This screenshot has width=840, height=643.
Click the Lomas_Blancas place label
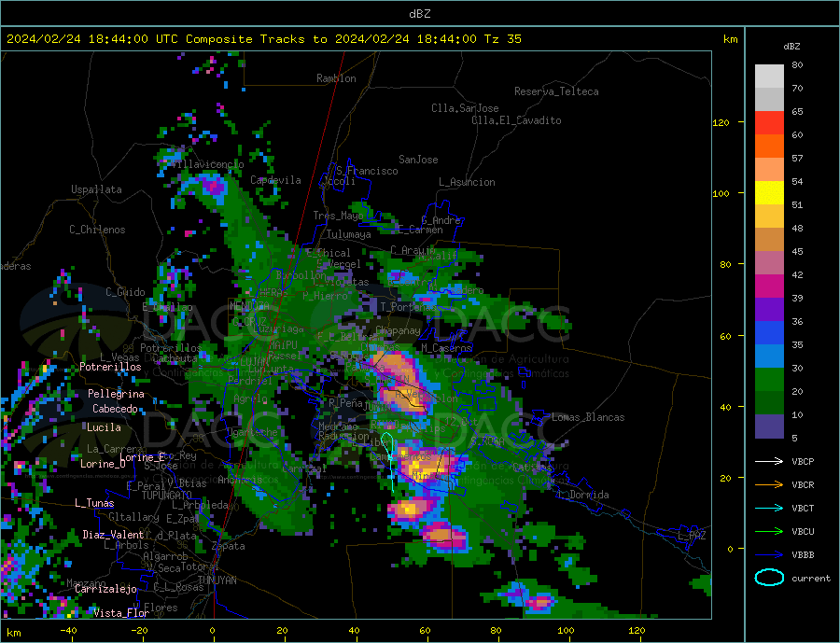click(x=588, y=417)
